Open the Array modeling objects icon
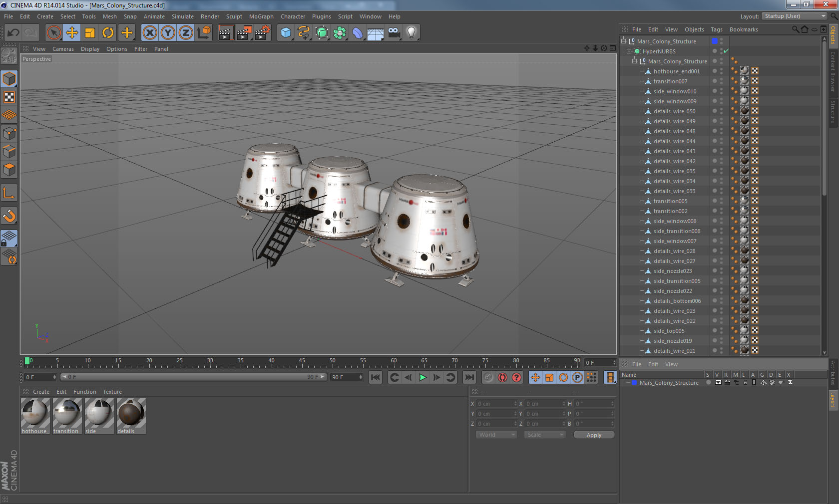The width and height of the screenshot is (839, 504). coord(340,33)
